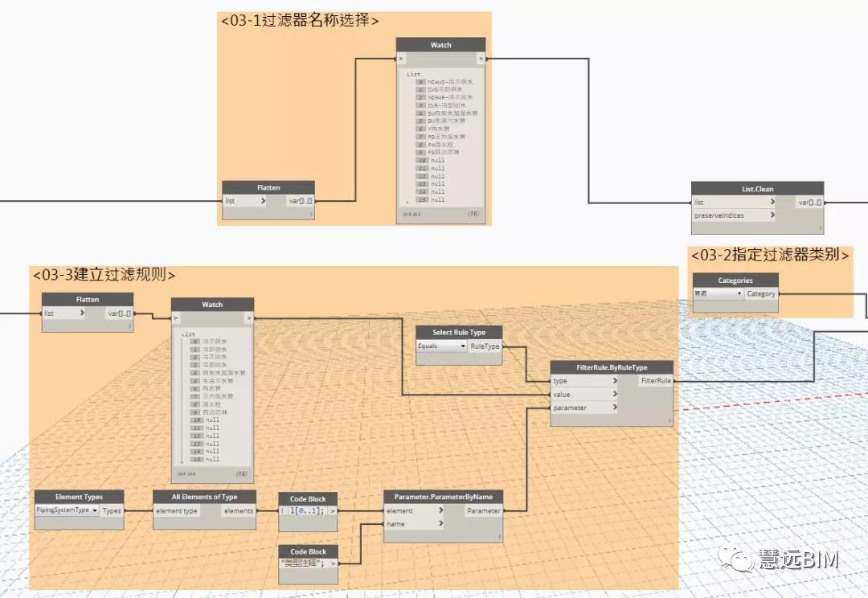Click the 'parameter' input of FilterRule.ByRuleType
Image resolution: width=868 pixels, height=598 pixels.
coord(584,408)
